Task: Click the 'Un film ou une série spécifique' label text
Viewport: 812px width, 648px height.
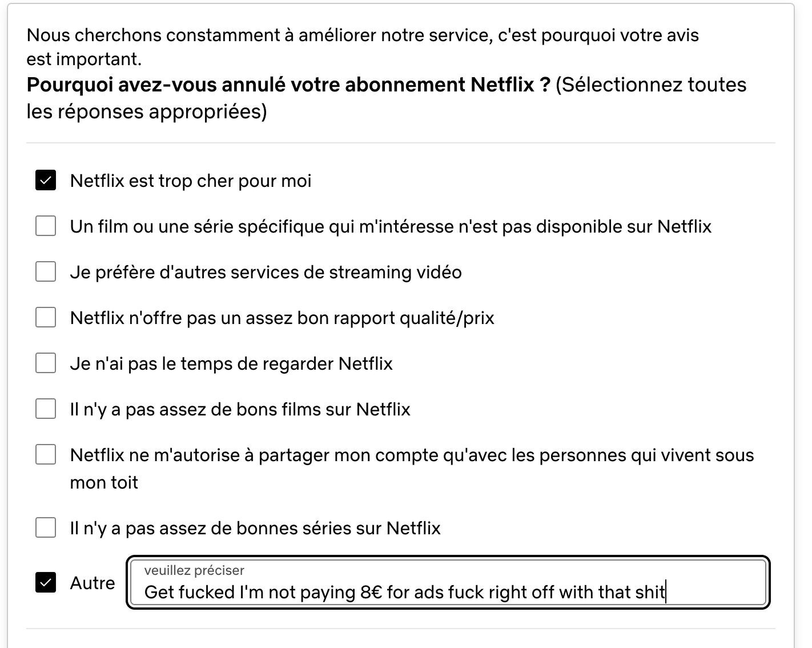Action: [391, 227]
